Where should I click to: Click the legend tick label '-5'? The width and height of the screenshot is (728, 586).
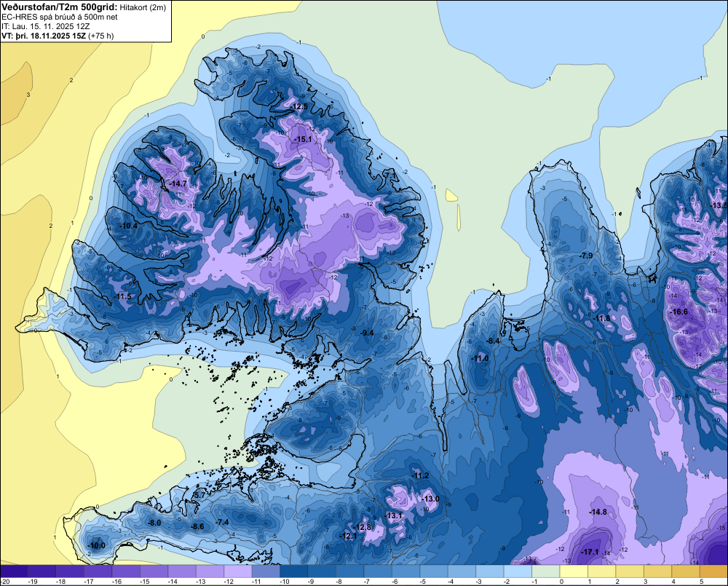click(x=424, y=582)
